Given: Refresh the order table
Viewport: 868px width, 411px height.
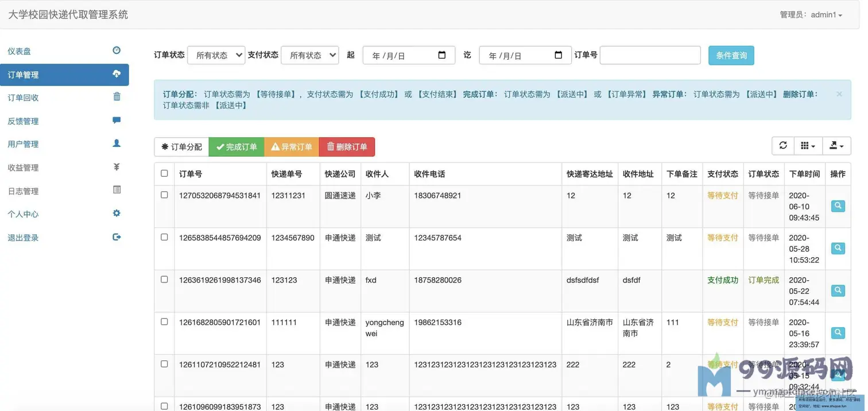Looking at the screenshot, I should [x=783, y=146].
